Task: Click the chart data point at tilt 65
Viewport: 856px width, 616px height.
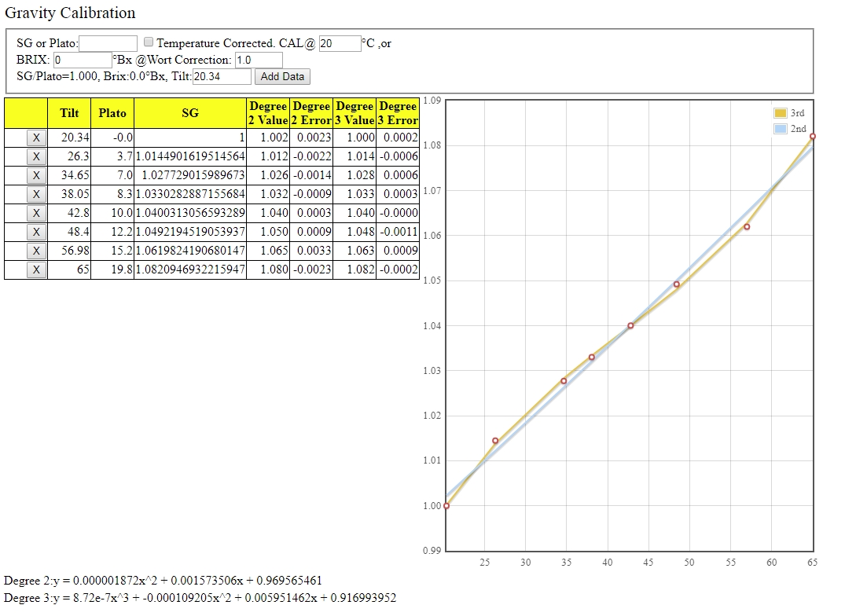Action: [x=812, y=136]
